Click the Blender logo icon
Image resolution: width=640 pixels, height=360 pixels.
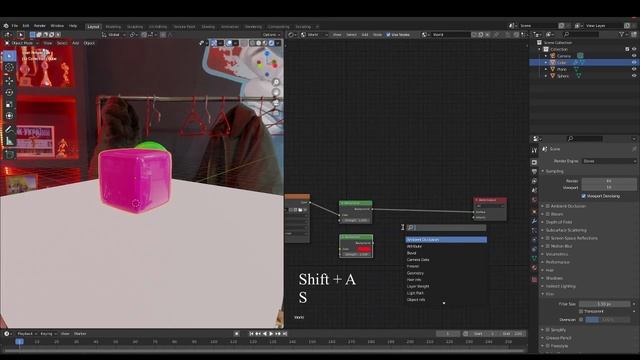[6, 26]
